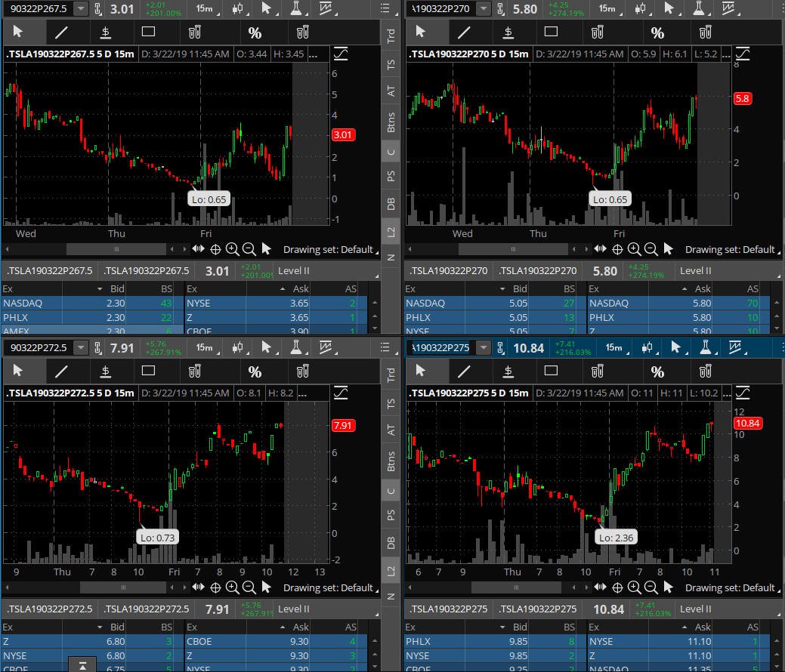Toggle the Trd sidebar button in upper panel
785x672 pixels.
pos(391,36)
